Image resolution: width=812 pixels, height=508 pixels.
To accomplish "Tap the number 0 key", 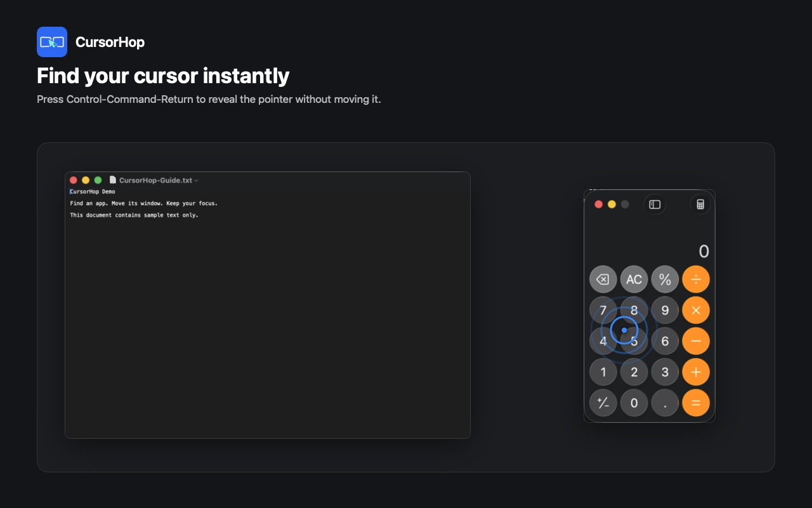I will point(634,403).
